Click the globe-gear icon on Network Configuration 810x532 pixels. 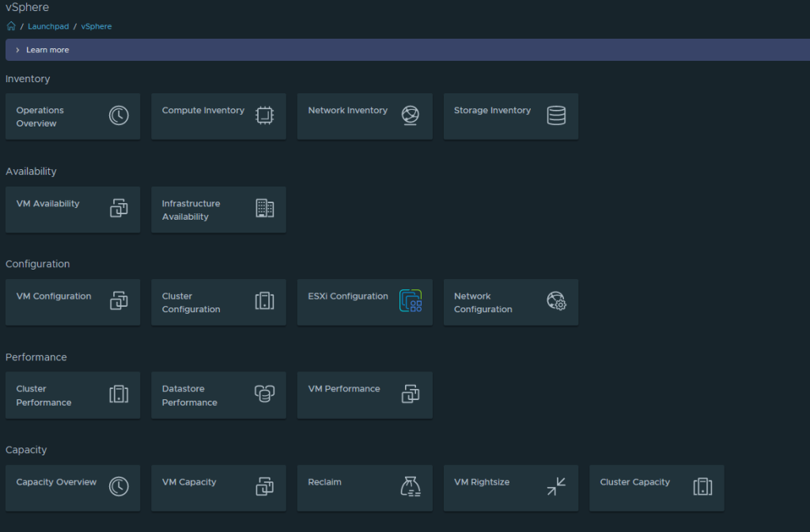556,301
